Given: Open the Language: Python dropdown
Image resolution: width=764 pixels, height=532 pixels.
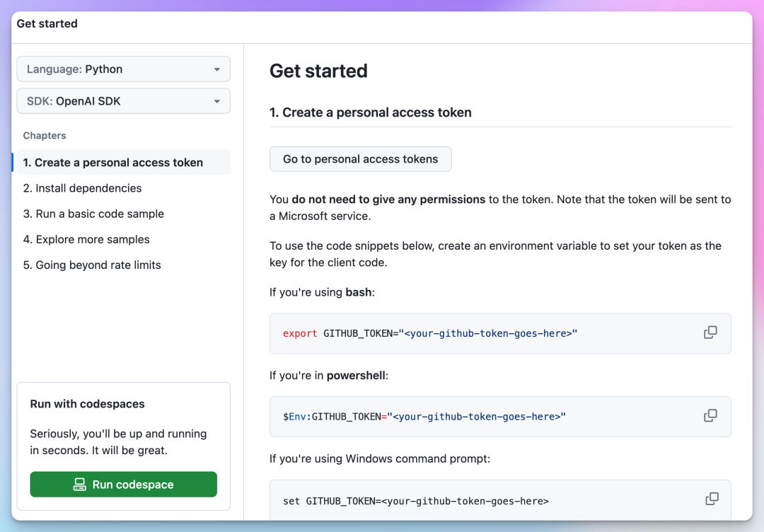Looking at the screenshot, I should coord(123,69).
